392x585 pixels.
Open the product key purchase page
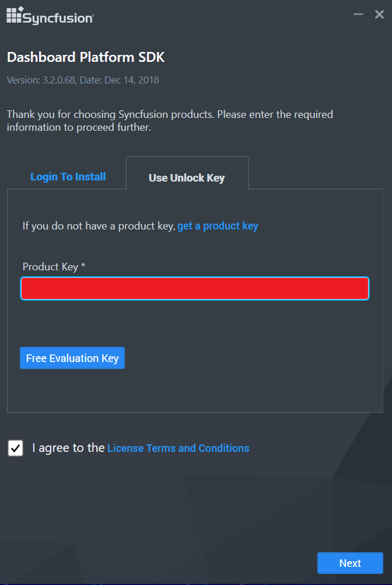(218, 225)
